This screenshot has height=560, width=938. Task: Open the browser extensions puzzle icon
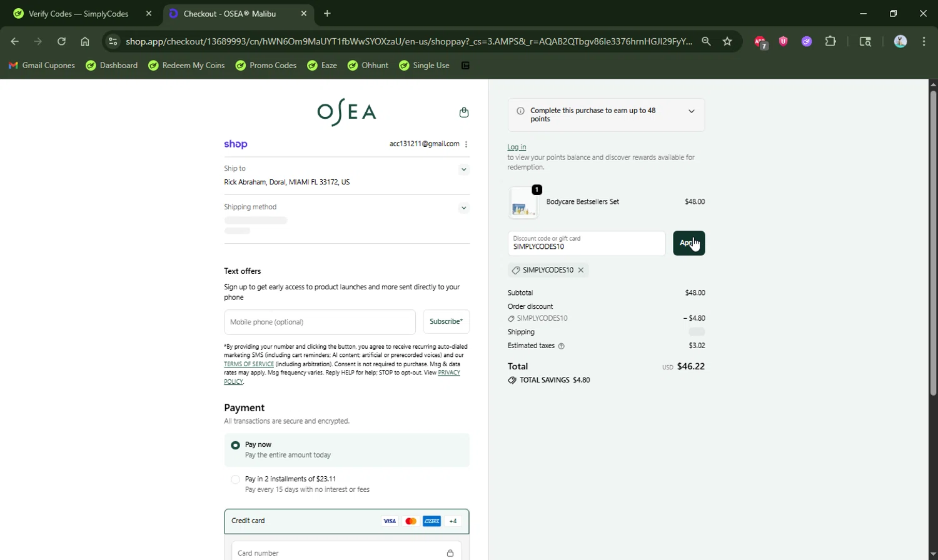click(x=830, y=41)
